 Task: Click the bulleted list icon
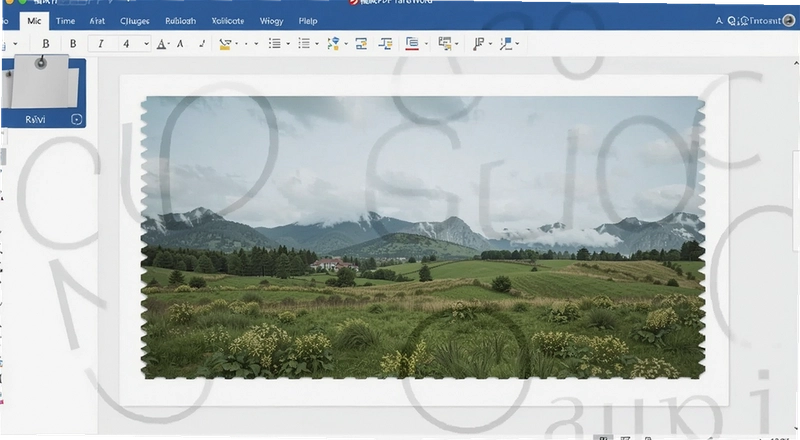[x=274, y=44]
